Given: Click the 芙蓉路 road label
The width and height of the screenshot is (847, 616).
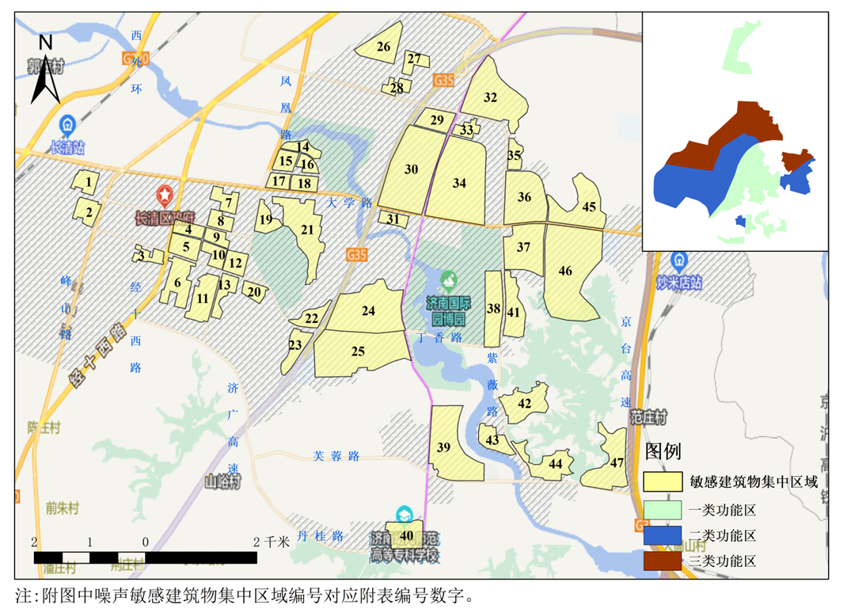Looking at the screenshot, I should [x=336, y=456].
